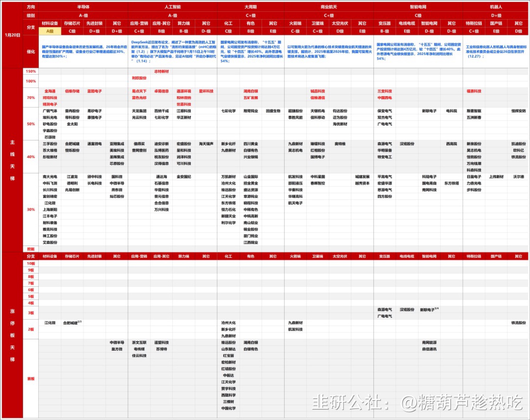Screen dimensions: 530x420
Task: Click the 利欧股份 stock cell
Action: tap(139, 78)
